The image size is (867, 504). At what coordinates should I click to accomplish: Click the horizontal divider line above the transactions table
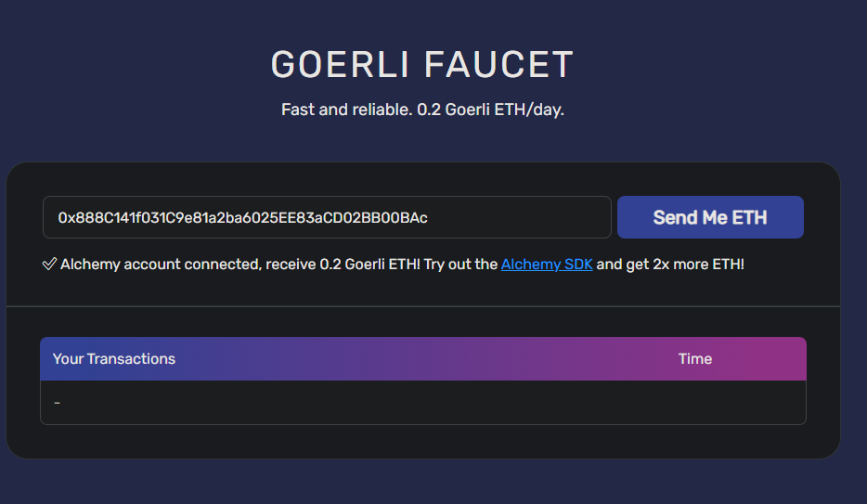(423, 306)
